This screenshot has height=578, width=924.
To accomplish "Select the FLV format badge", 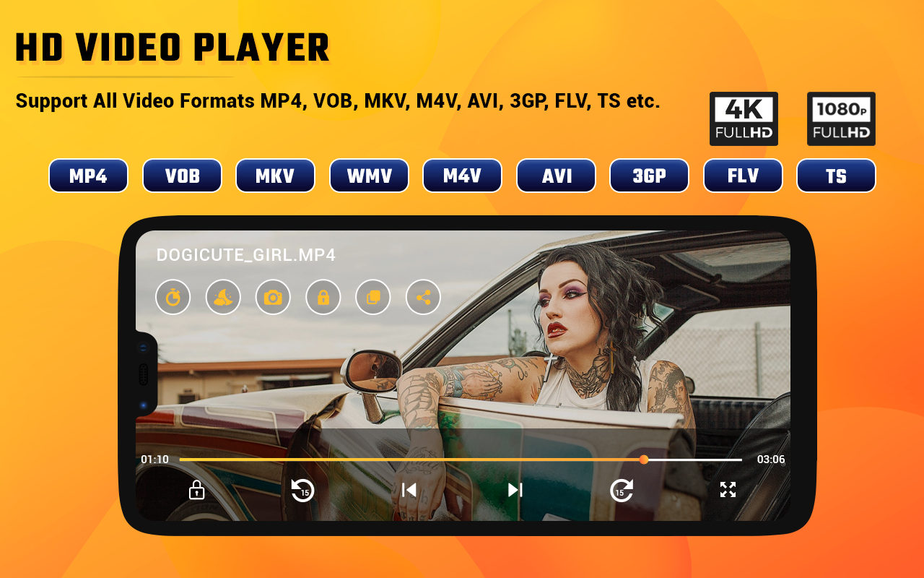I will click(743, 176).
